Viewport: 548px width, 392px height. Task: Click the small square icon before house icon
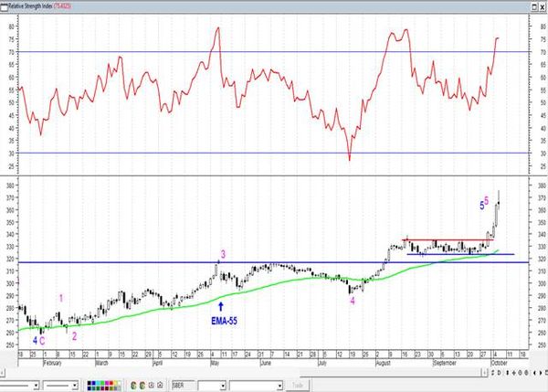(152, 385)
